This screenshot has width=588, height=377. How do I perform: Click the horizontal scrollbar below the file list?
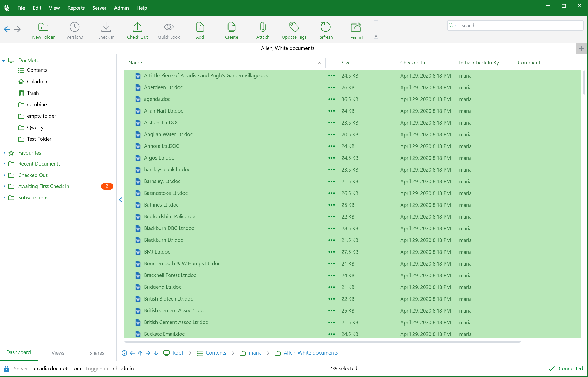coord(322,341)
